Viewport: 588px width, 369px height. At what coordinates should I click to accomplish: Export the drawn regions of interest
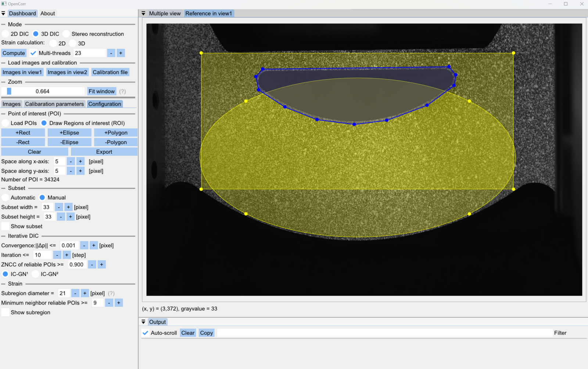coord(104,151)
